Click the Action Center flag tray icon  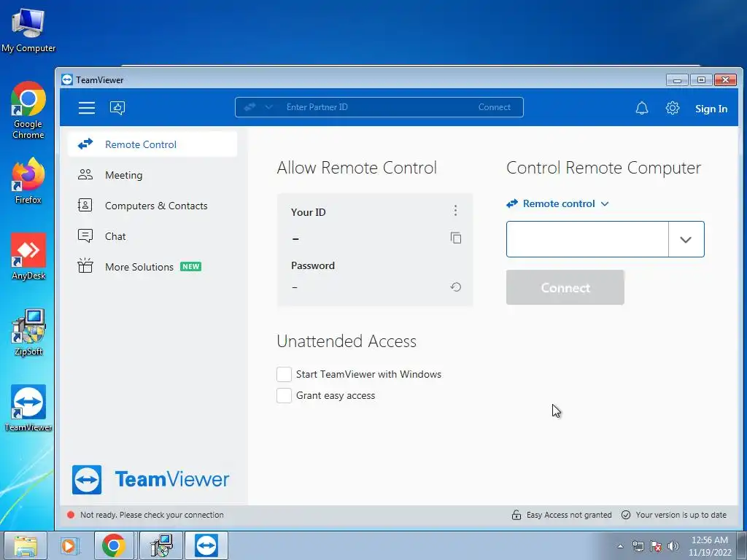pyautogui.click(x=656, y=546)
